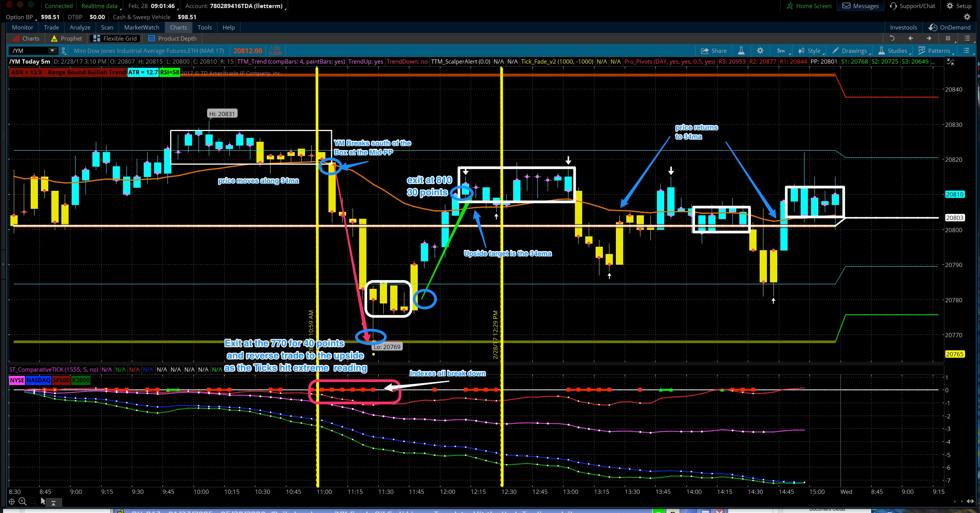Toggle the collapse study header icon
Viewport: 980px width, 513px height.
point(950,62)
